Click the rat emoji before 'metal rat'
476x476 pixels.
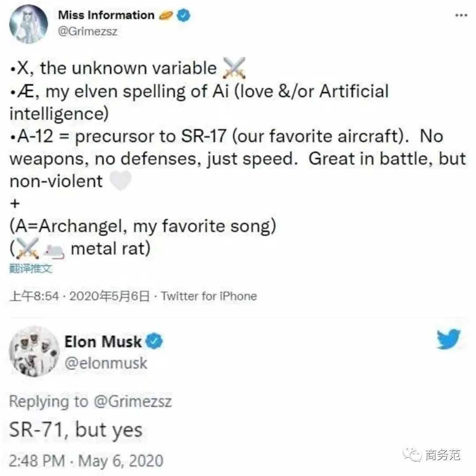[x=54, y=250]
